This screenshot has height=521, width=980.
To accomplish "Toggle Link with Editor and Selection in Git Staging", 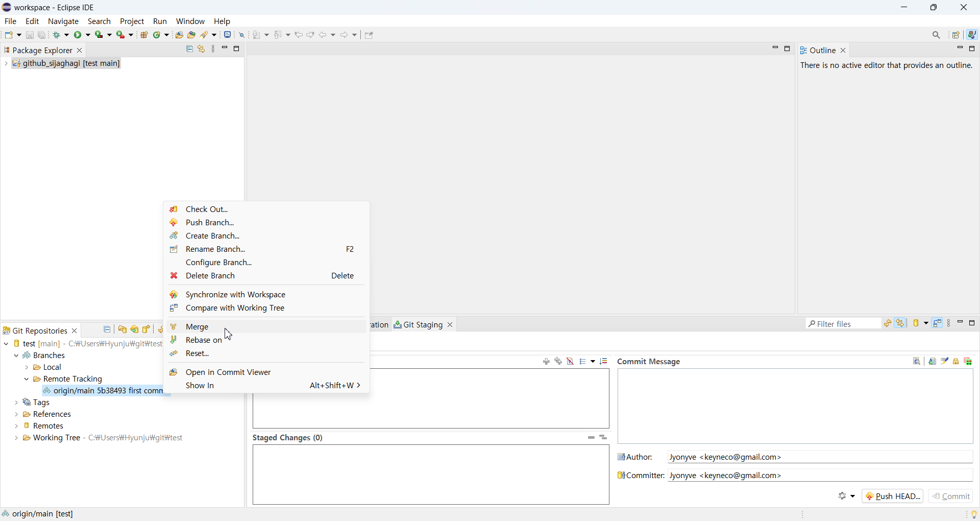I will pos(901,323).
